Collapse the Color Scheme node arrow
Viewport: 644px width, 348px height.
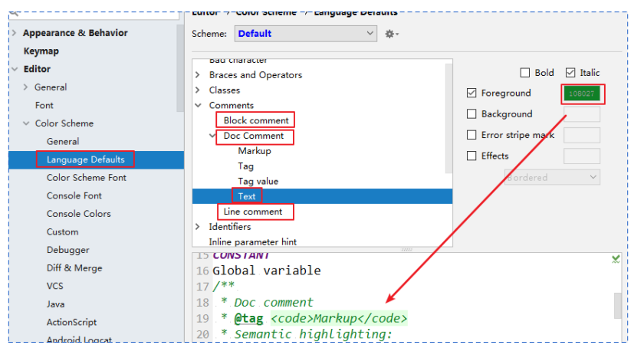click(x=26, y=123)
